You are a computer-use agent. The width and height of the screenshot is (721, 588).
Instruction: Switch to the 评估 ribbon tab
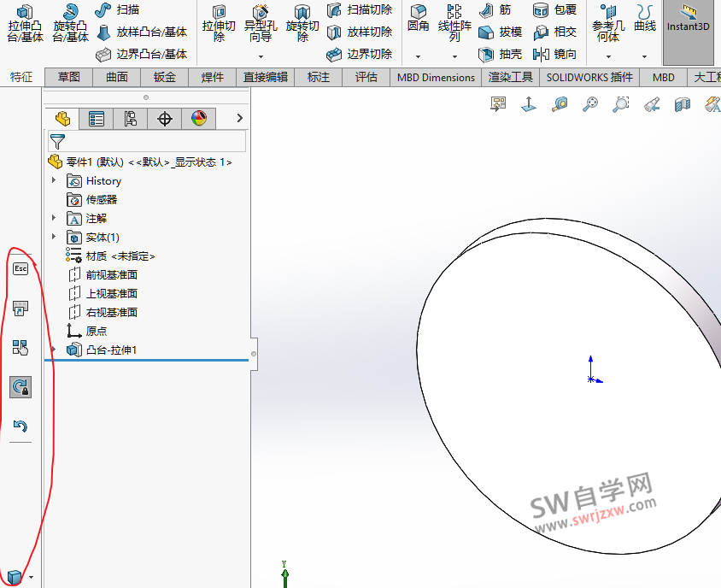[x=366, y=77]
